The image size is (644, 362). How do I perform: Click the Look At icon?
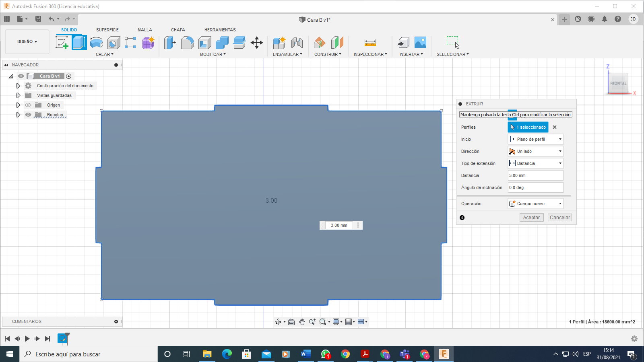(291, 322)
